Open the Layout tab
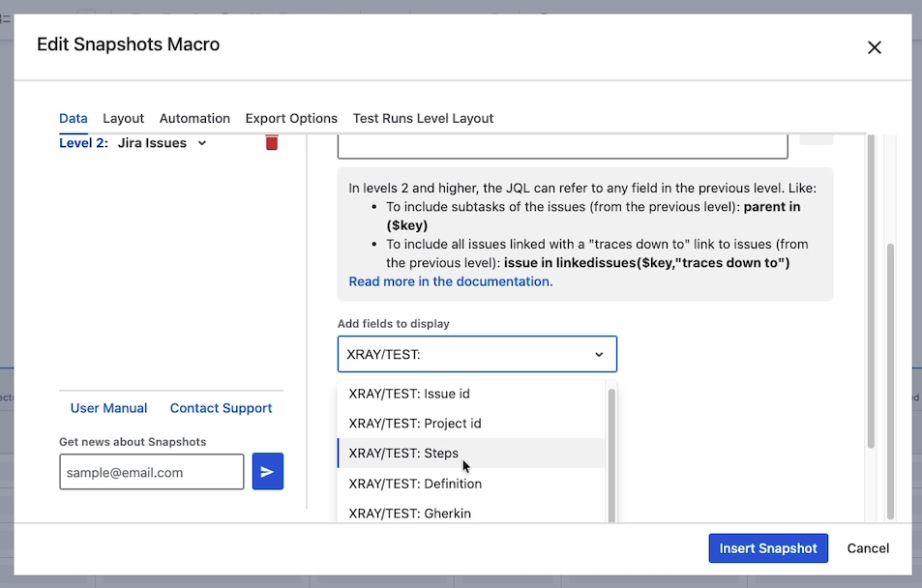The image size is (922, 588). click(x=123, y=118)
